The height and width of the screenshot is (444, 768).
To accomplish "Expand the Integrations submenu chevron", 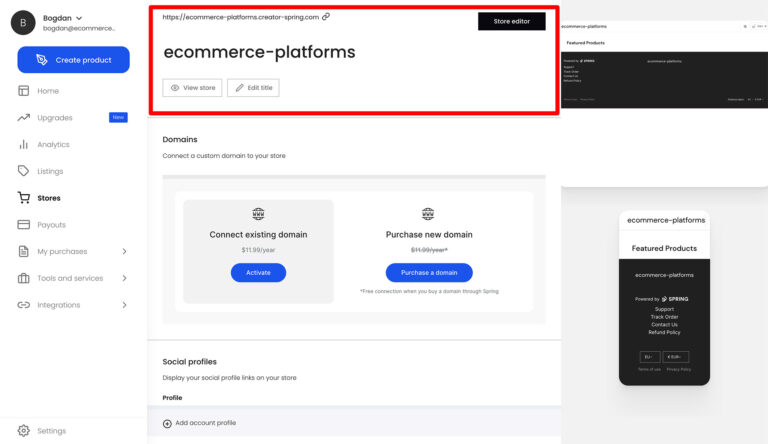I will pyautogui.click(x=124, y=305).
